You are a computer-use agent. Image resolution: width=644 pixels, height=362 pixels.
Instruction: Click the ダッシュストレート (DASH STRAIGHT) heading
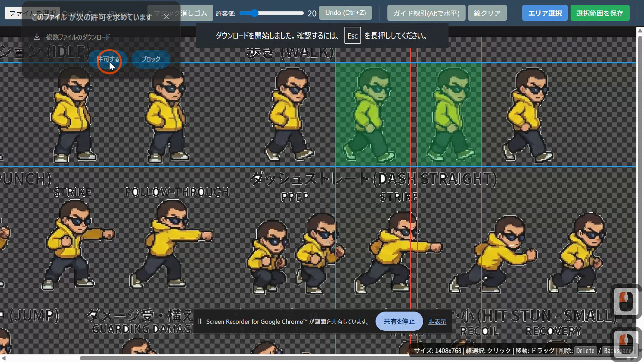click(374, 179)
